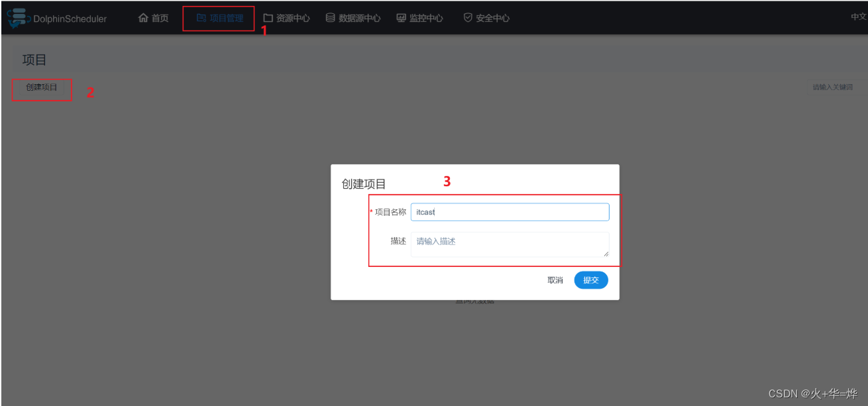Open the 中文 language dropdown
The height and width of the screenshot is (406, 868).
tap(859, 17)
